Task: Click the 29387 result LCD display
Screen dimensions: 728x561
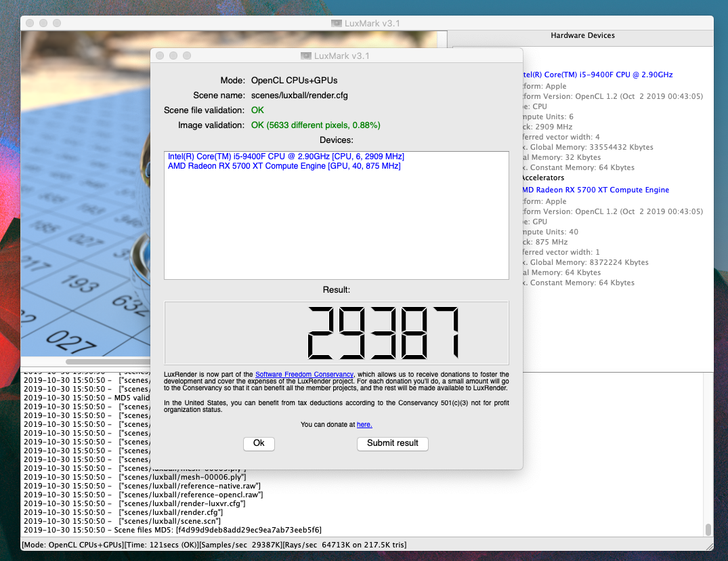Action: 336,333
